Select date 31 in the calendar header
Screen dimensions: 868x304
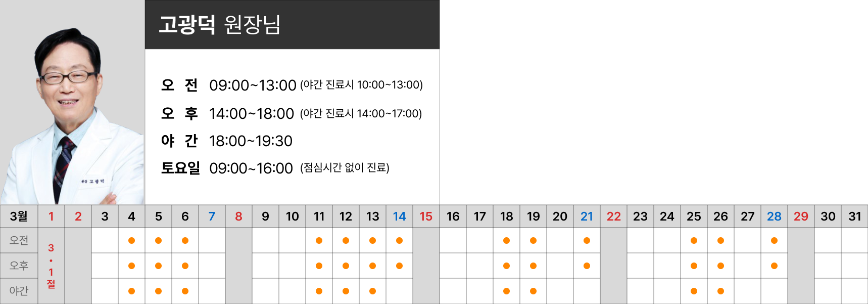(854, 216)
